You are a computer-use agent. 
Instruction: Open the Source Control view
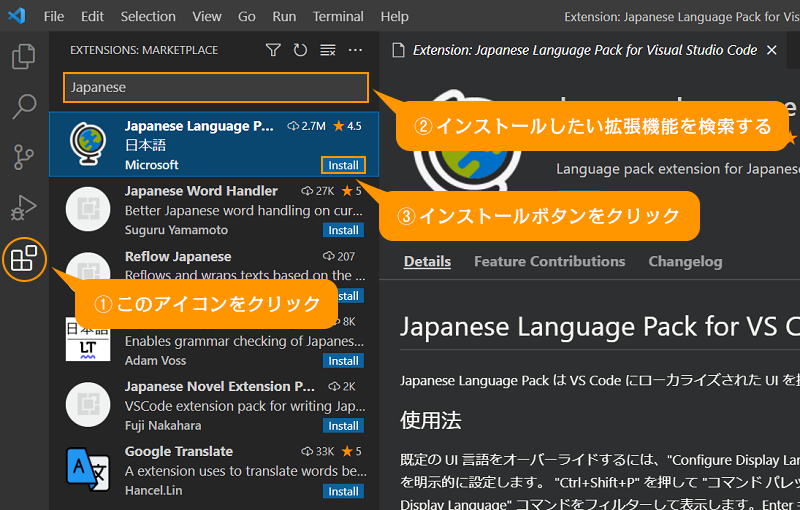(x=23, y=157)
